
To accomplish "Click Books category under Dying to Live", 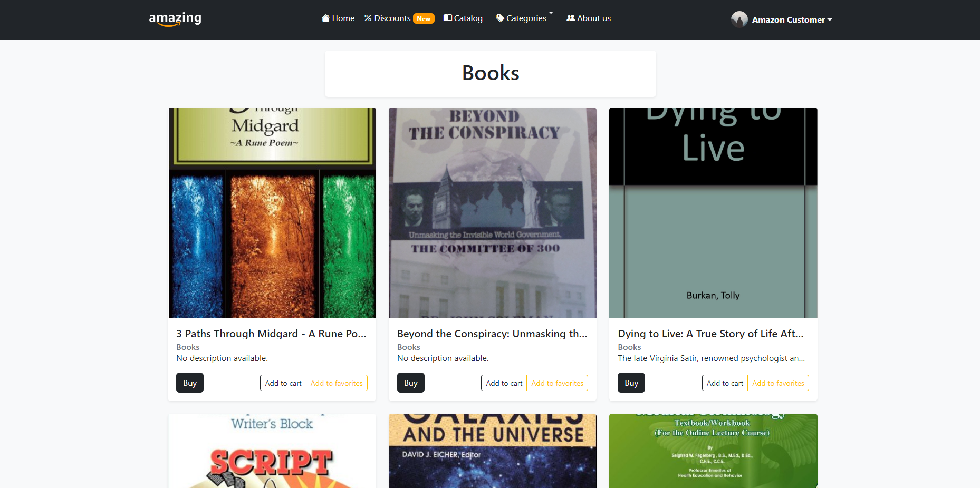I will click(629, 347).
